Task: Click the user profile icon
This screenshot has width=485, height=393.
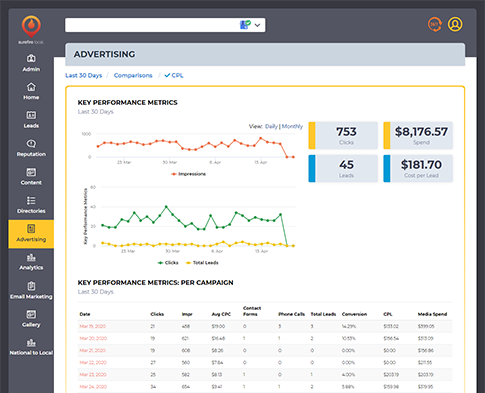Action: (455, 24)
